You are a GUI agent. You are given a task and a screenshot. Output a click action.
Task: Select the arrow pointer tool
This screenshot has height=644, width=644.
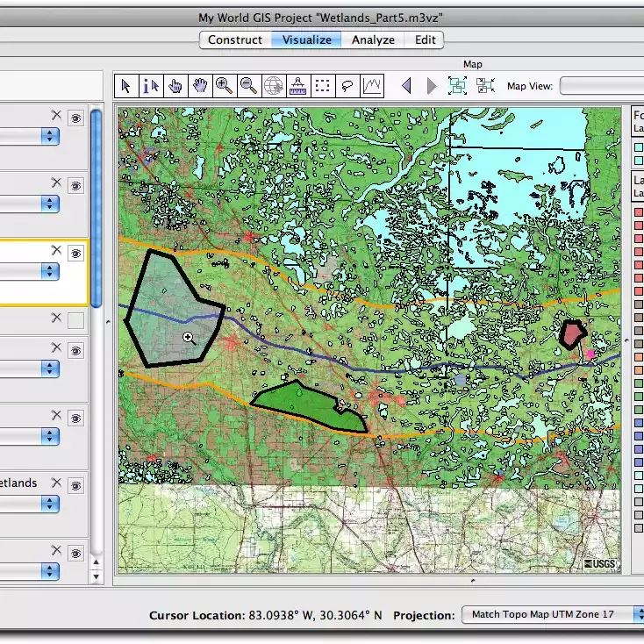point(126,85)
